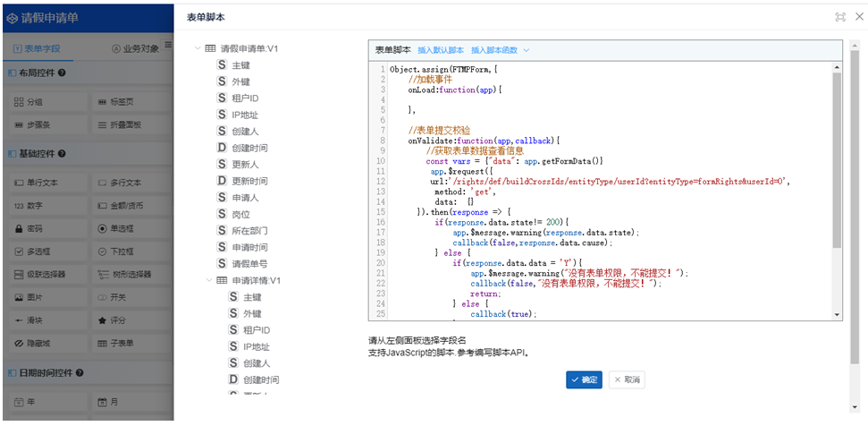Click the 取消 button
The width and height of the screenshot is (868, 426).
point(627,380)
